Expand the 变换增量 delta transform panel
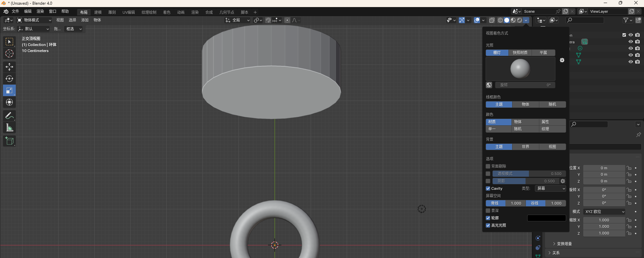644x258 pixels. 564,244
